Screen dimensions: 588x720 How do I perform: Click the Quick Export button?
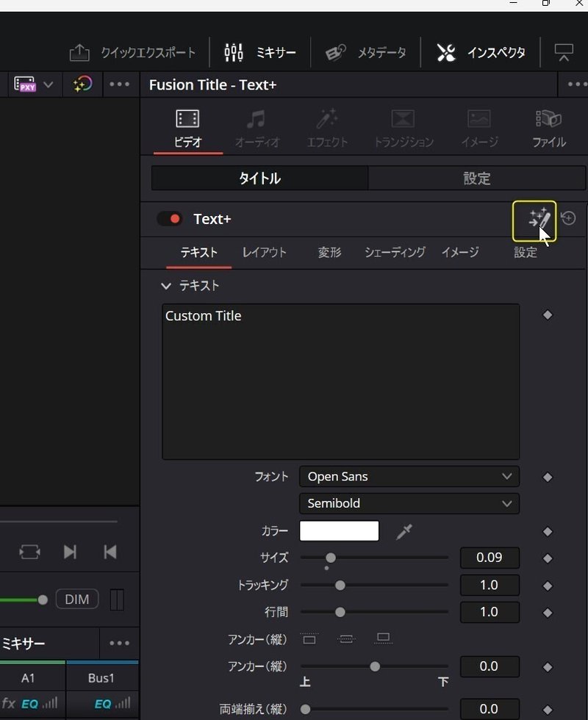[x=132, y=53]
